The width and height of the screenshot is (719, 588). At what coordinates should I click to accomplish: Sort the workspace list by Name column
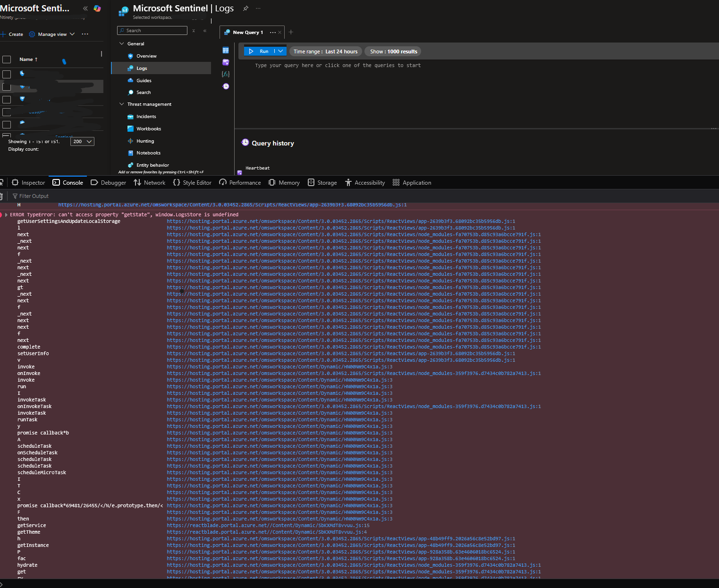click(28, 60)
